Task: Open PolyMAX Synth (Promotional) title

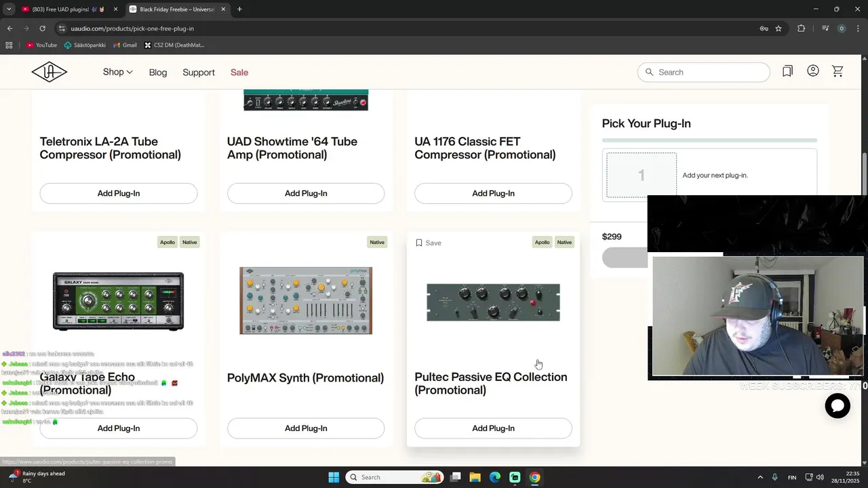Action: [x=305, y=378]
